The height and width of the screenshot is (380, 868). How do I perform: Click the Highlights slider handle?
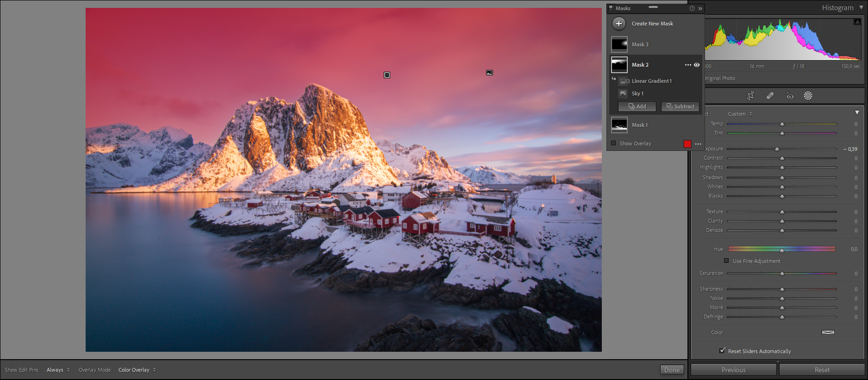point(782,168)
